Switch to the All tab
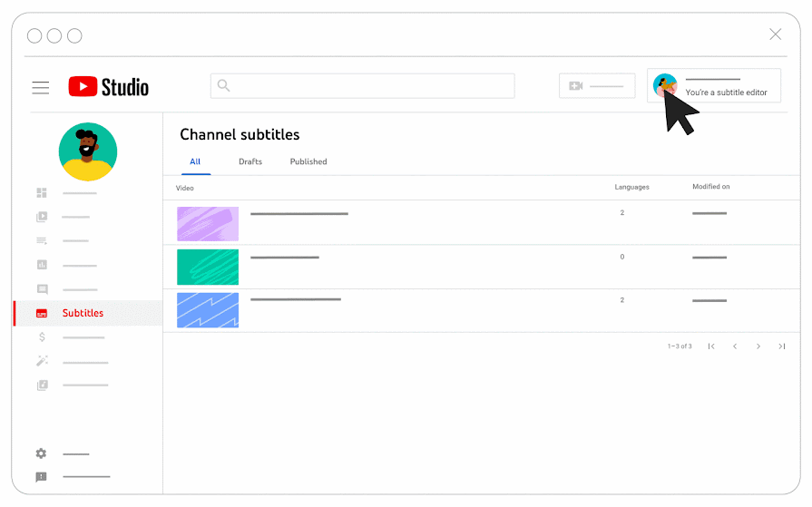The width and height of the screenshot is (812, 507). point(195,161)
